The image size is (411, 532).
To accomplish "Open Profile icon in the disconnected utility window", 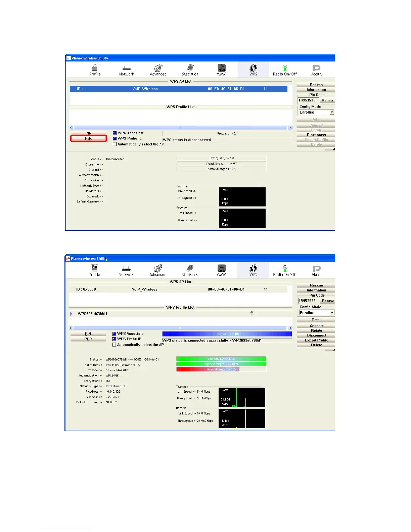I will 95,70.
